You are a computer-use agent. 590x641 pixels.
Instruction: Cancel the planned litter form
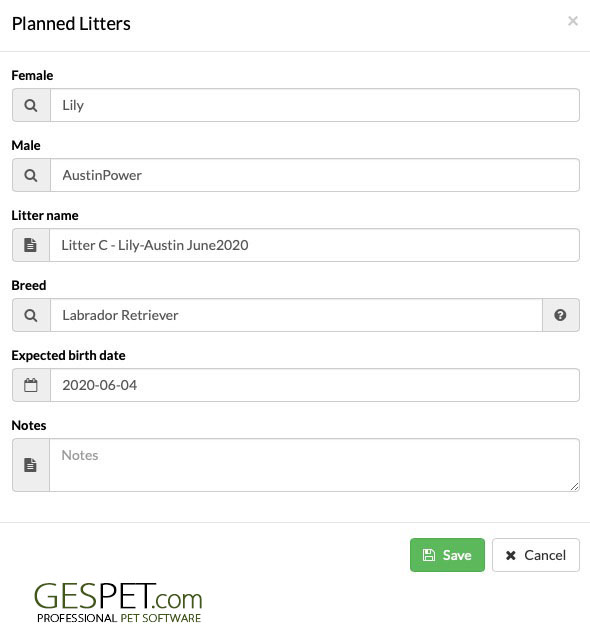coord(536,555)
